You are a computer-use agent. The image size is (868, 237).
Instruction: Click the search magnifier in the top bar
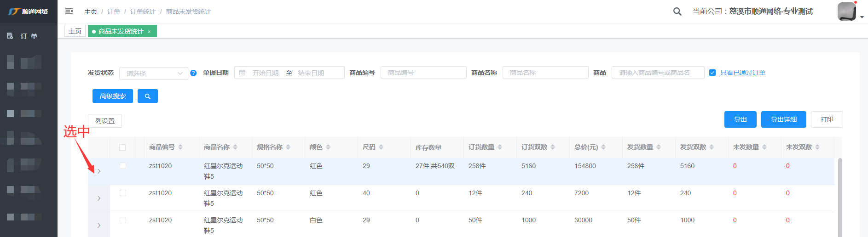coord(677,11)
